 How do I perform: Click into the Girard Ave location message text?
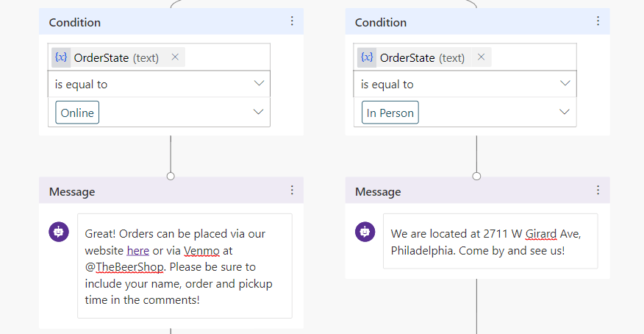click(485, 241)
